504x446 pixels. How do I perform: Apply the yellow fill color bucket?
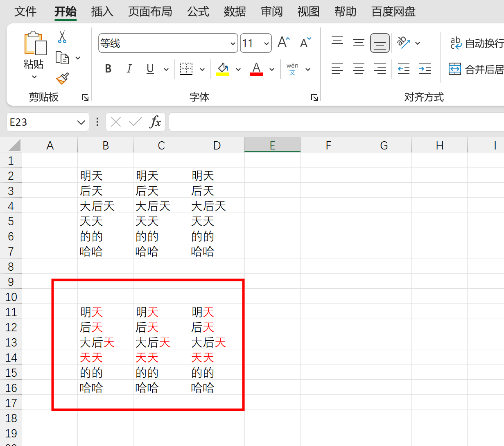coord(222,69)
